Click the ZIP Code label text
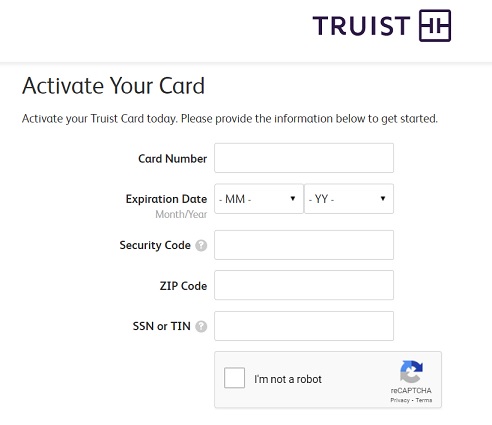The width and height of the screenshot is (492, 425). click(183, 286)
